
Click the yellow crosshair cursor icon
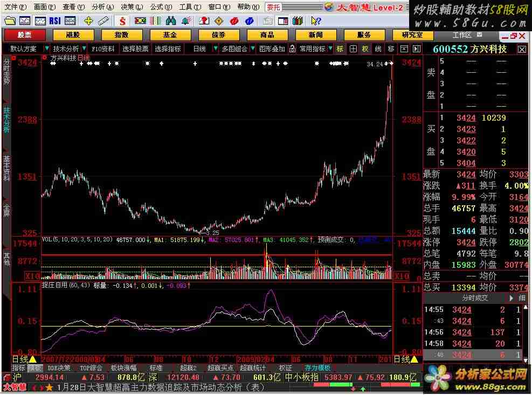pyautogui.click(x=88, y=20)
